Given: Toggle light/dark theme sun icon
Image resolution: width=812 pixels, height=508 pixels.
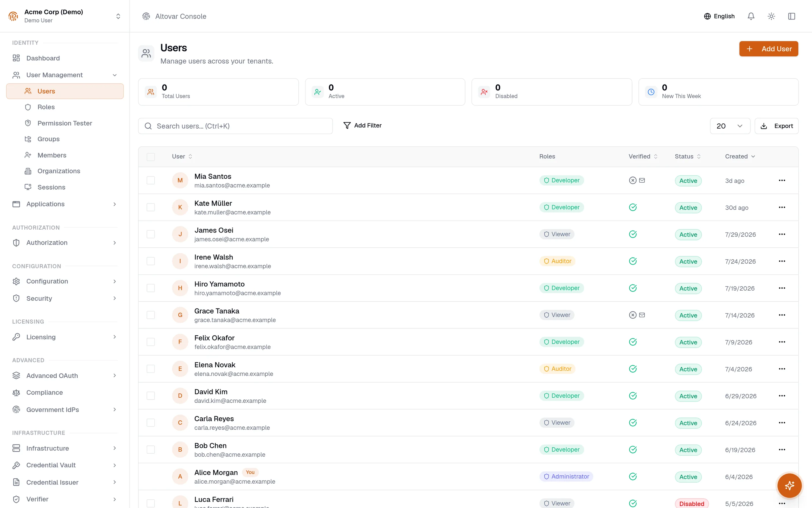Looking at the screenshot, I should pos(771,16).
